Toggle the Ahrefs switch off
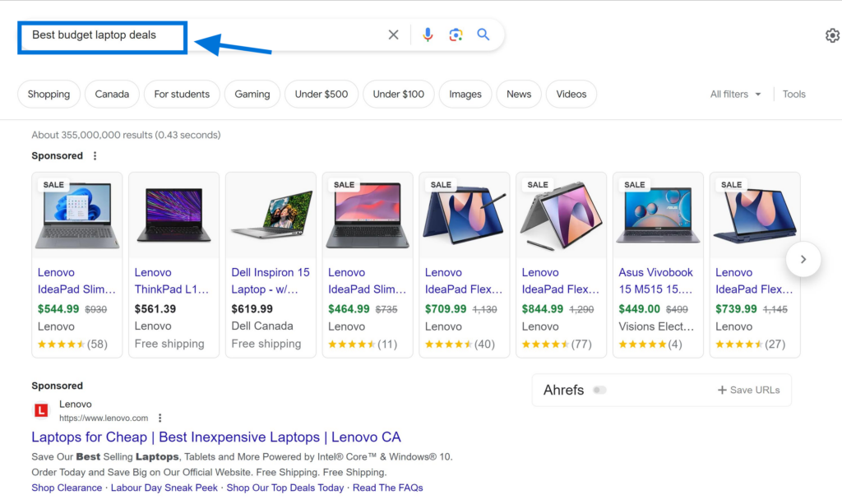Image resolution: width=842 pixels, height=504 pixels. click(x=599, y=390)
